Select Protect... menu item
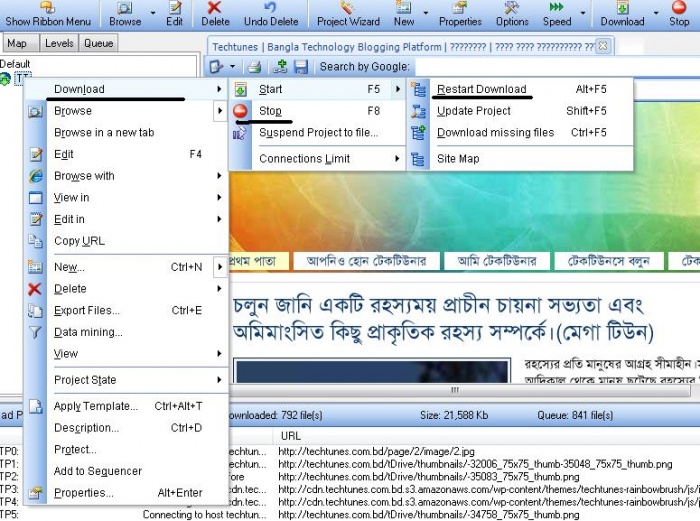 [x=126, y=450]
